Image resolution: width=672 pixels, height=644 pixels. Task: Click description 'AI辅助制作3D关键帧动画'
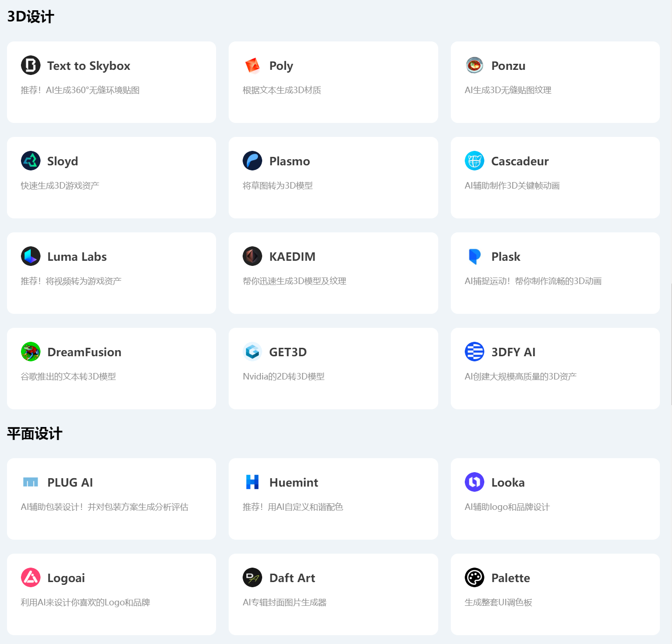pos(512,185)
